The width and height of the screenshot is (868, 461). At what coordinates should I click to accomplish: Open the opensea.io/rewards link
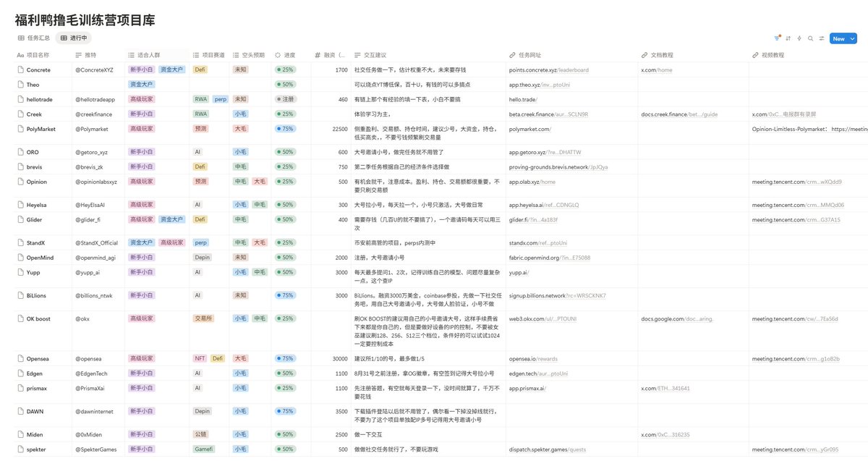(x=533, y=359)
